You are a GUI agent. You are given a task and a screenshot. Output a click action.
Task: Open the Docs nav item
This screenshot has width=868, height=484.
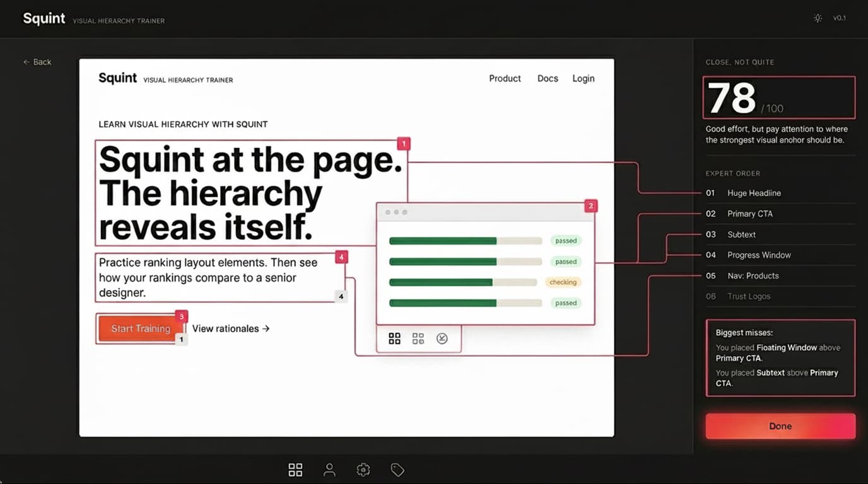click(548, 78)
